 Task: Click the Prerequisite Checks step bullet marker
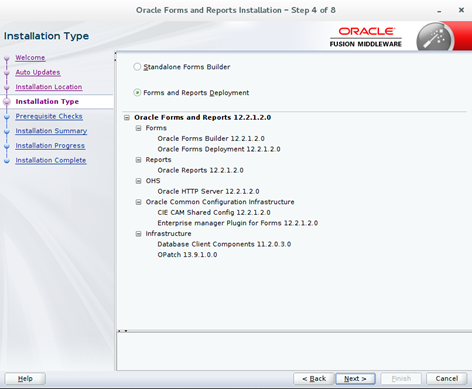pyautogui.click(x=7, y=117)
